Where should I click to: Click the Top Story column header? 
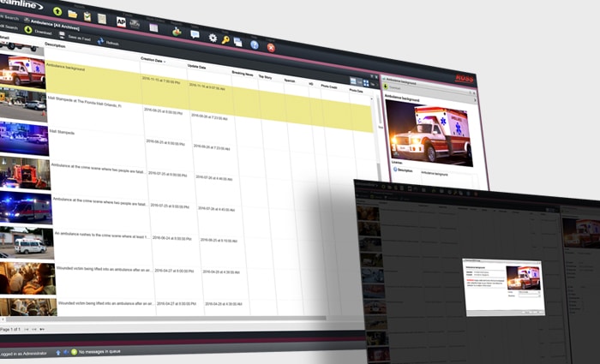tap(265, 77)
